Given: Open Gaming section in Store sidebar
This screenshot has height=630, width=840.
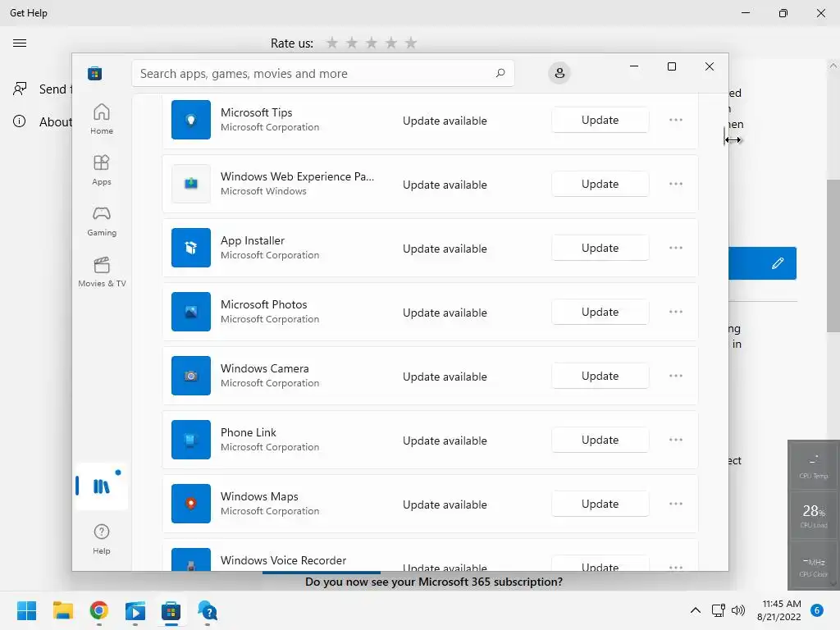Looking at the screenshot, I should tap(101, 221).
